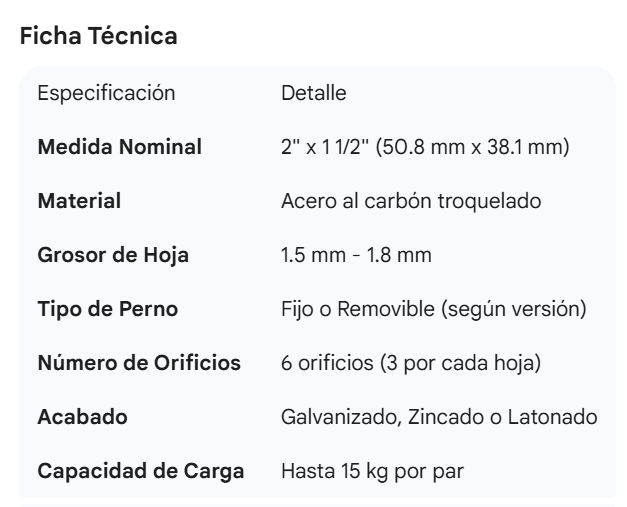This screenshot has width=627, height=507.
Task: Click the Capacidad de Carga label
Action: 141,471
